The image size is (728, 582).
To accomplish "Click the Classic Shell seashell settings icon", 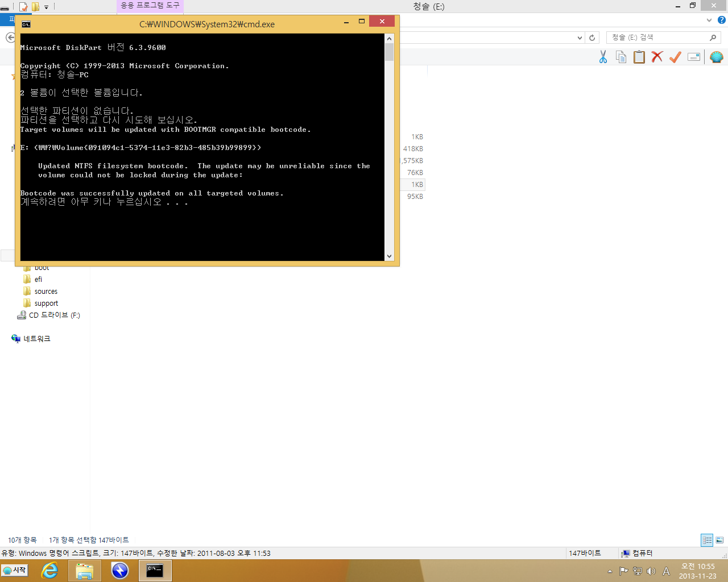I will point(717,57).
